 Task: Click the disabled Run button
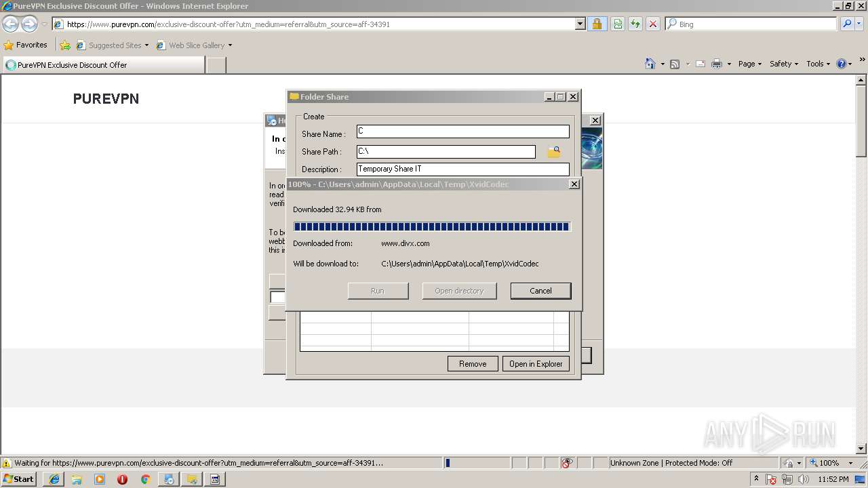click(x=378, y=291)
